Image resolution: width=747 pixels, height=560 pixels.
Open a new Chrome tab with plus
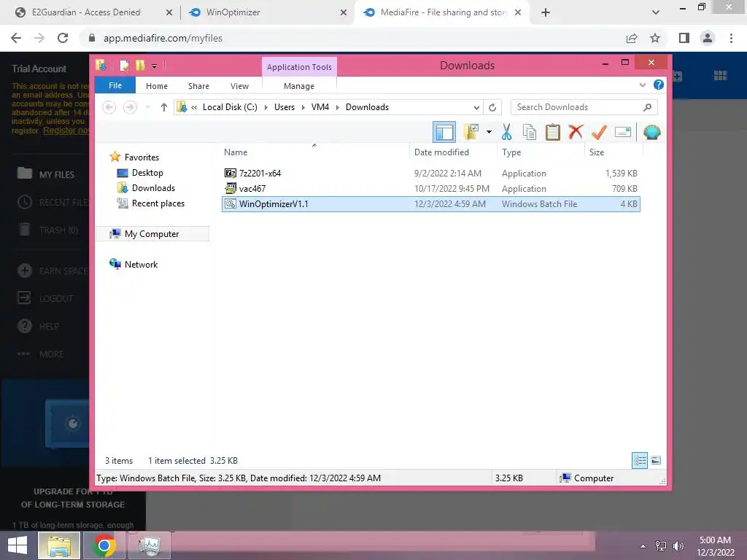point(546,12)
